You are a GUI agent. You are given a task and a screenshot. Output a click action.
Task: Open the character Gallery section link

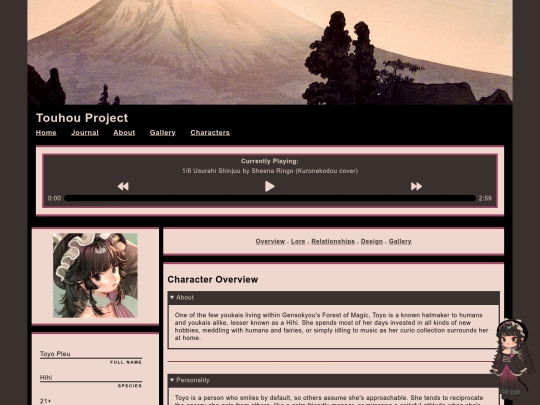tap(400, 241)
